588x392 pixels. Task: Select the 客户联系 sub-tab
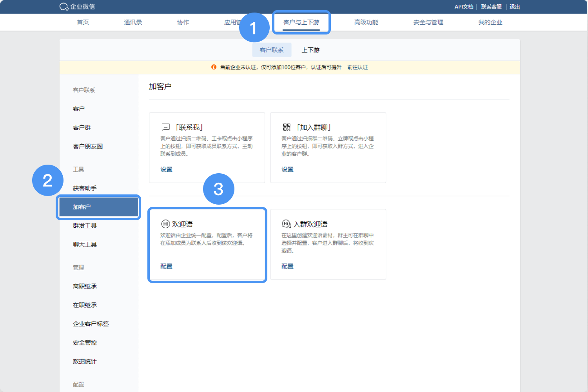coord(272,50)
